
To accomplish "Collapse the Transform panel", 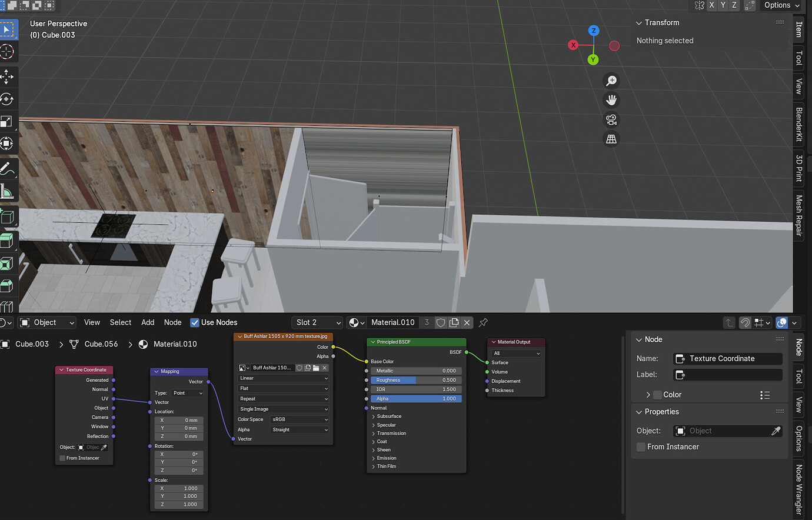I will [x=639, y=23].
